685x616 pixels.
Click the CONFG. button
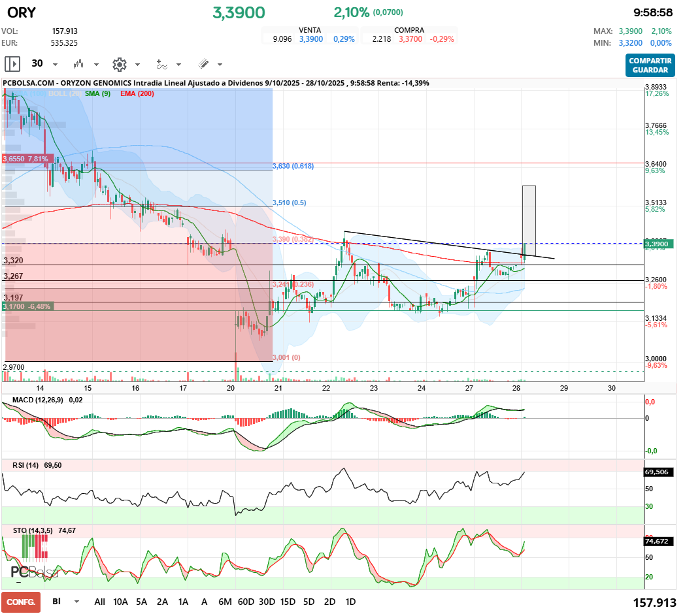click(21, 602)
